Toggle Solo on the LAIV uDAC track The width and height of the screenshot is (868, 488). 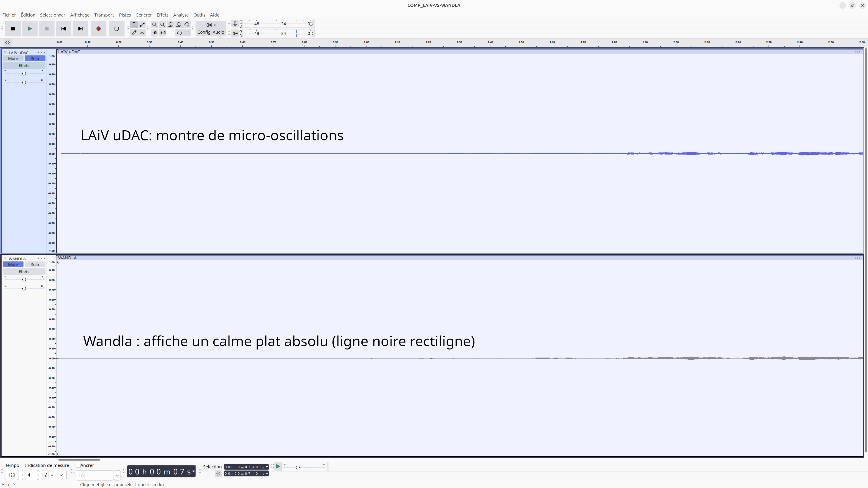tap(35, 59)
